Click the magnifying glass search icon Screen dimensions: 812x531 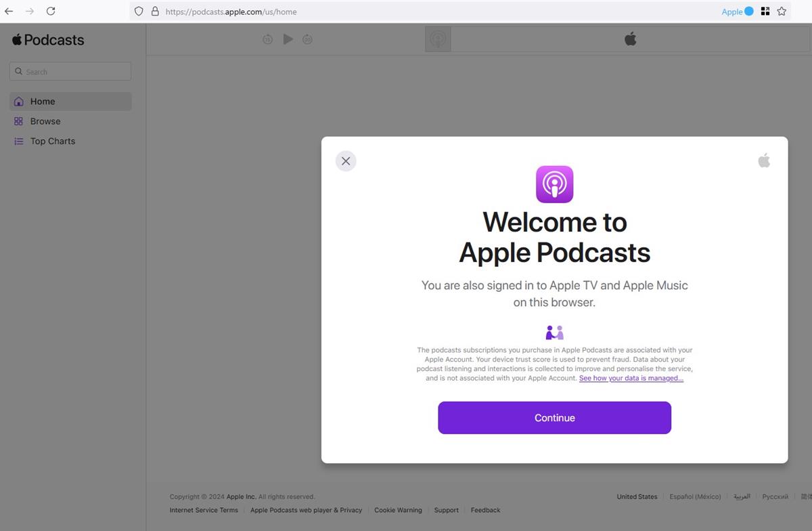[x=19, y=71]
